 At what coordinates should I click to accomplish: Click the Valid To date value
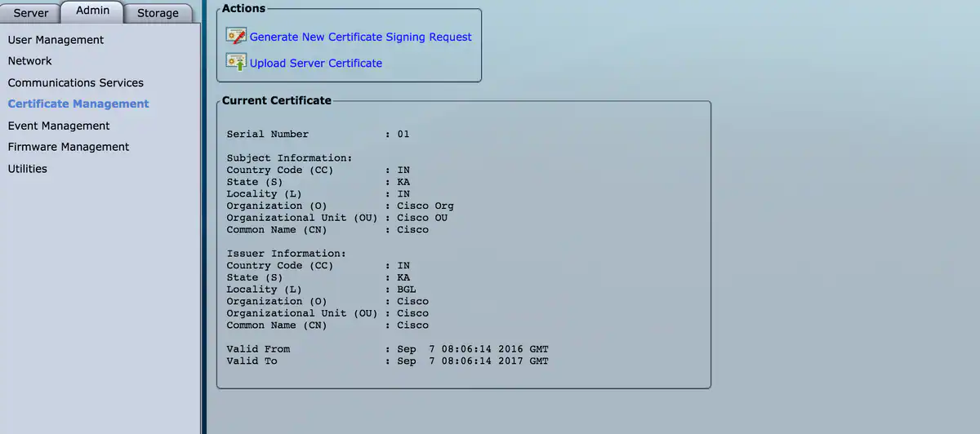point(473,361)
